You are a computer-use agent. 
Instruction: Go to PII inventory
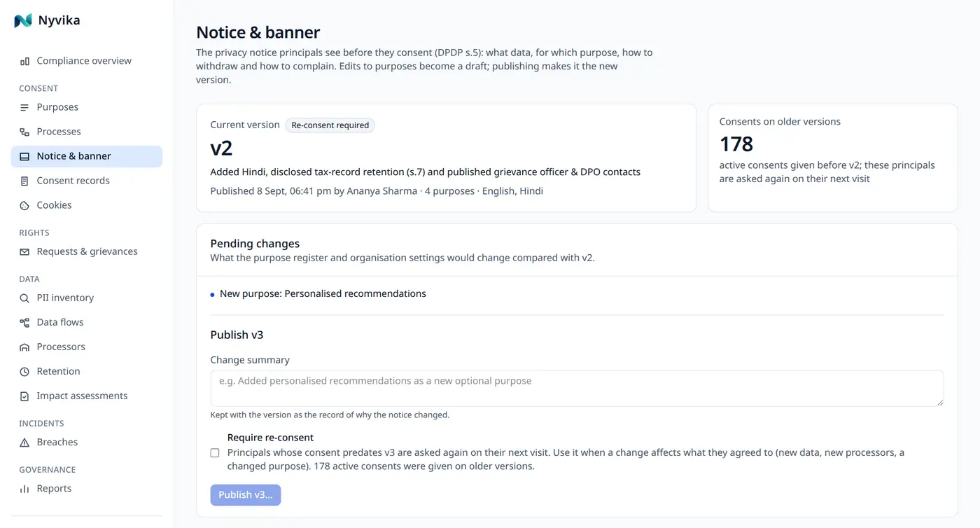coord(87,298)
